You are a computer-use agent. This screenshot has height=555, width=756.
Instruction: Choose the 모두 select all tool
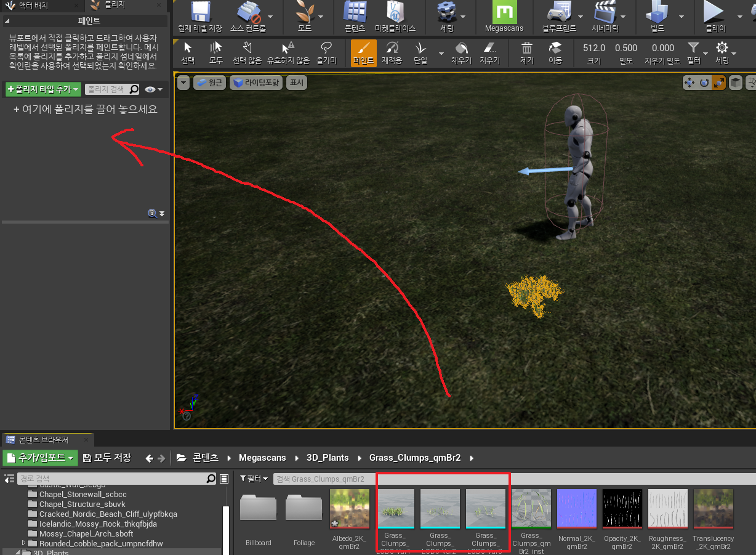point(215,53)
